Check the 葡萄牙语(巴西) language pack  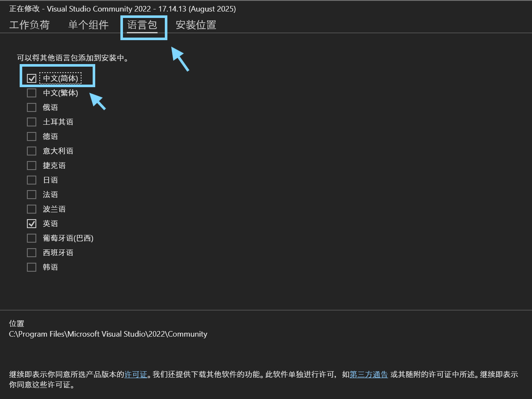tap(31, 238)
